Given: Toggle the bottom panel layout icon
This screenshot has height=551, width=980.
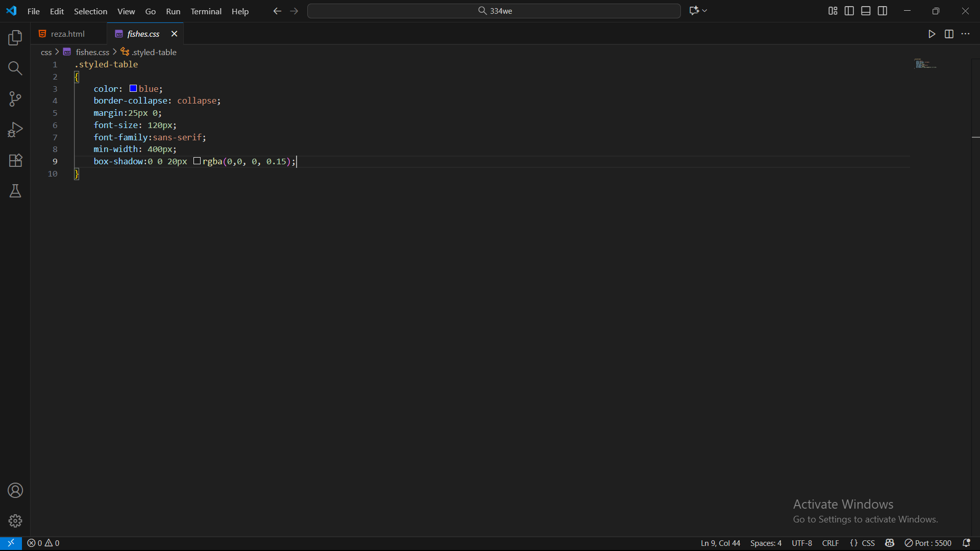Looking at the screenshot, I should click(866, 11).
